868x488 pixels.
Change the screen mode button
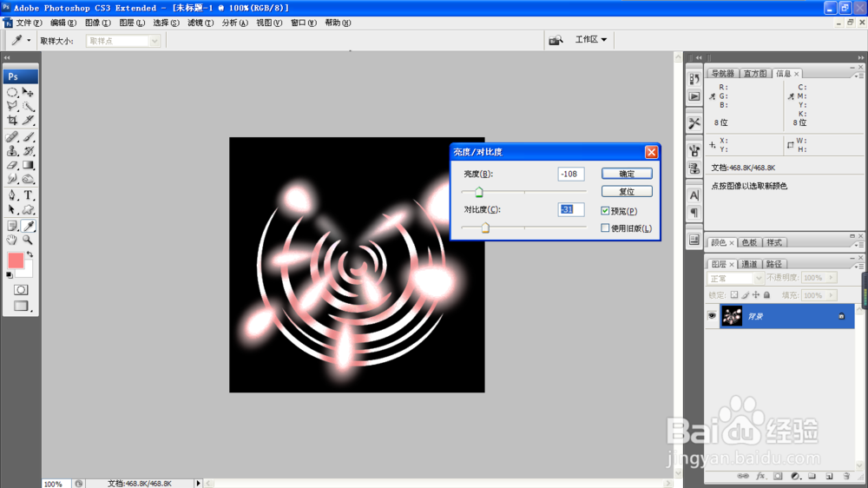pyautogui.click(x=21, y=306)
